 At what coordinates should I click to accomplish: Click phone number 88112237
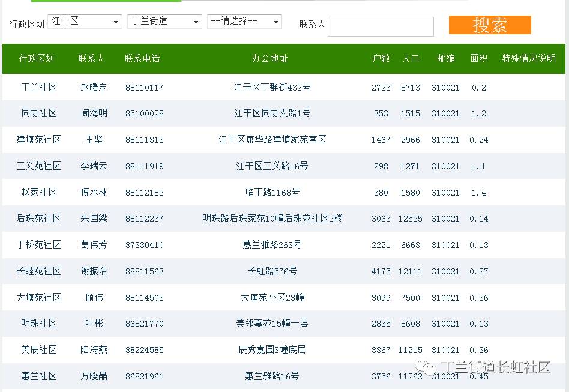[145, 219]
